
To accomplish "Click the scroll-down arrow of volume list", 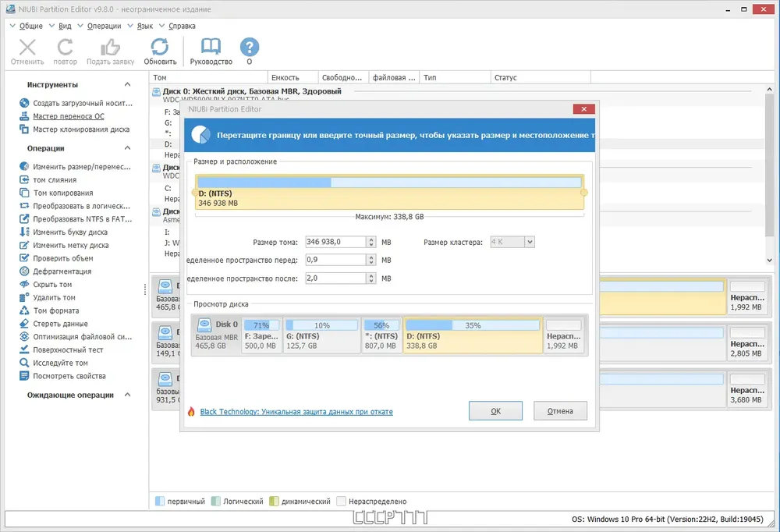I will [x=770, y=260].
